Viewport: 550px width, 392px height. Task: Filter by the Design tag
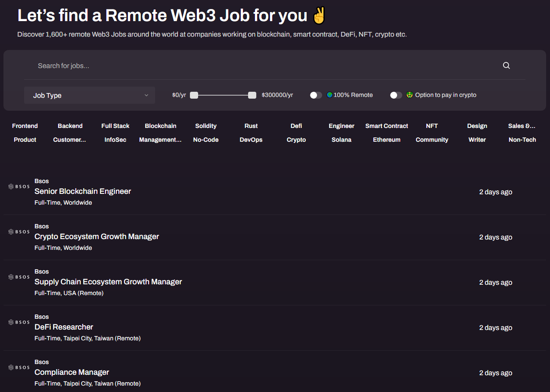coord(477,126)
